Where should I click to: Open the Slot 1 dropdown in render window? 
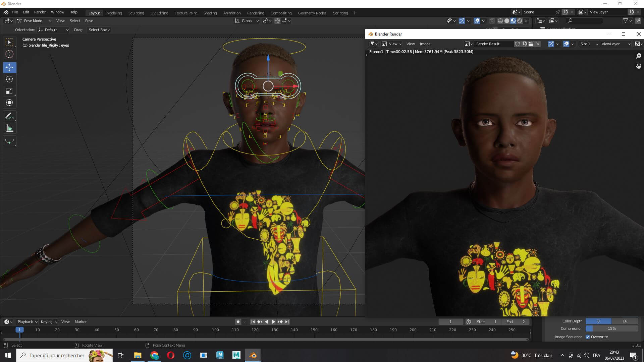tap(589, 44)
